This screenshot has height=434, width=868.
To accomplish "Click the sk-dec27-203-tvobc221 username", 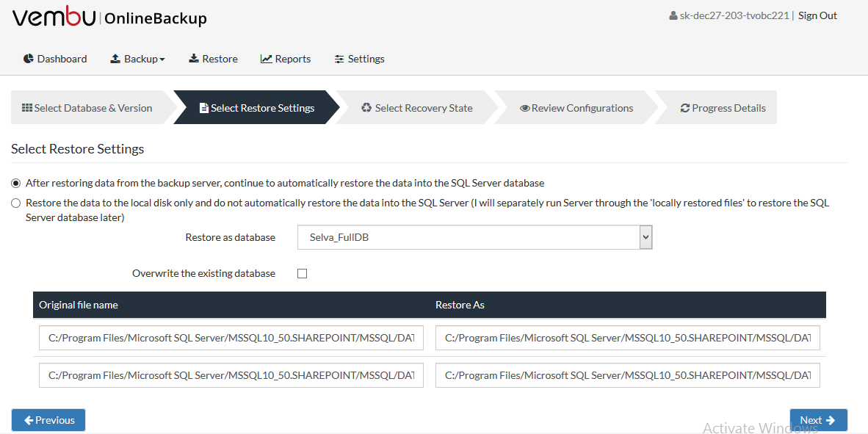I will pos(734,15).
